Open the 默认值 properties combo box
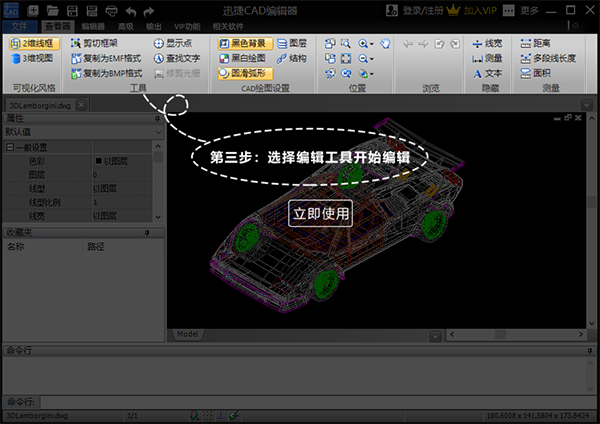Image resolution: width=600 pixels, height=424 pixels. (x=83, y=132)
